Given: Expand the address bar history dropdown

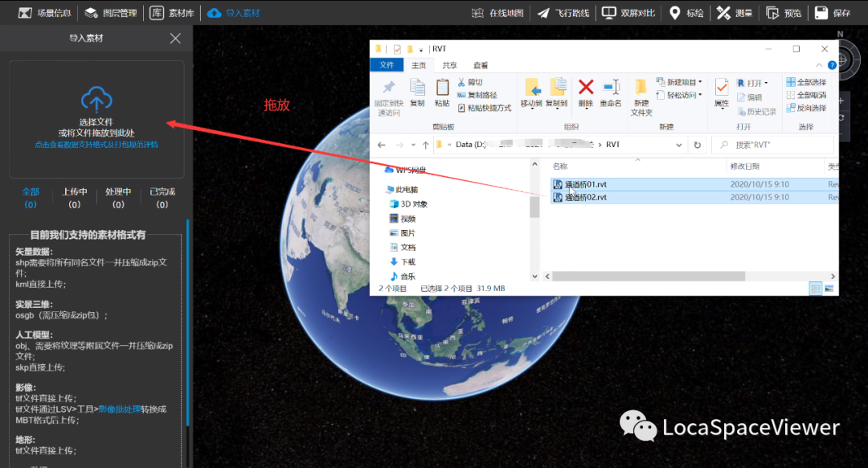Looking at the screenshot, I should coord(678,145).
